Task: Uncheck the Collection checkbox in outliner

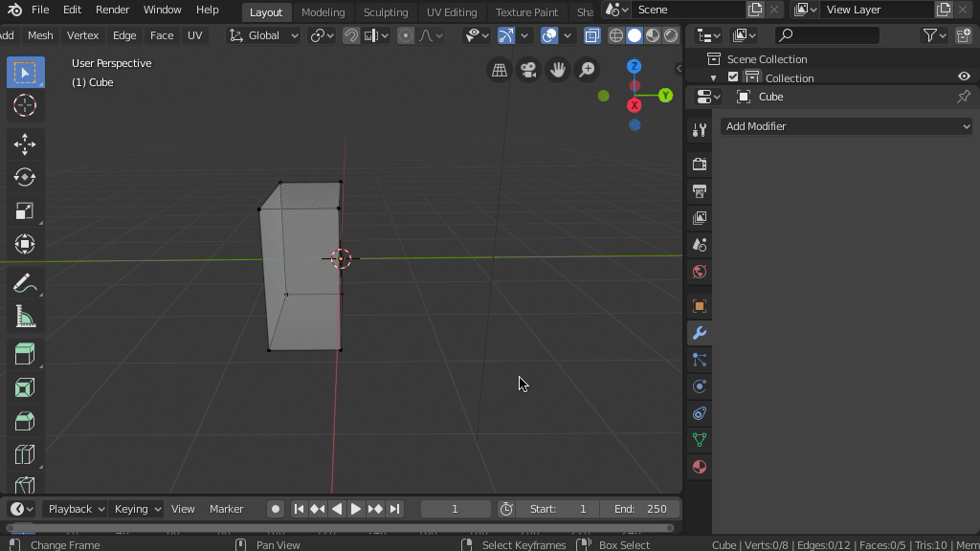Action: (x=733, y=77)
